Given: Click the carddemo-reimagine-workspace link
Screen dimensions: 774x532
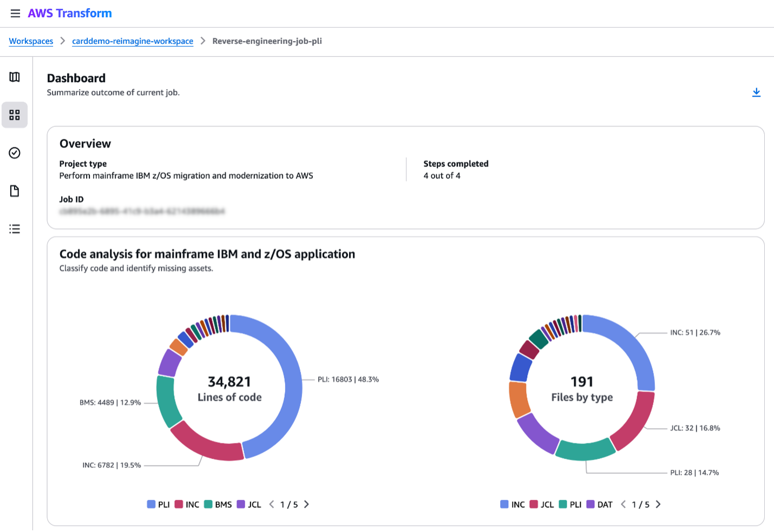Looking at the screenshot, I should pyautogui.click(x=133, y=41).
